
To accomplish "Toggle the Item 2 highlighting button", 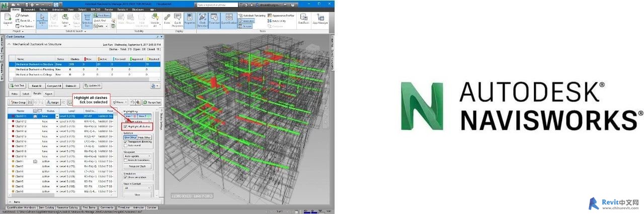I will point(144,116).
